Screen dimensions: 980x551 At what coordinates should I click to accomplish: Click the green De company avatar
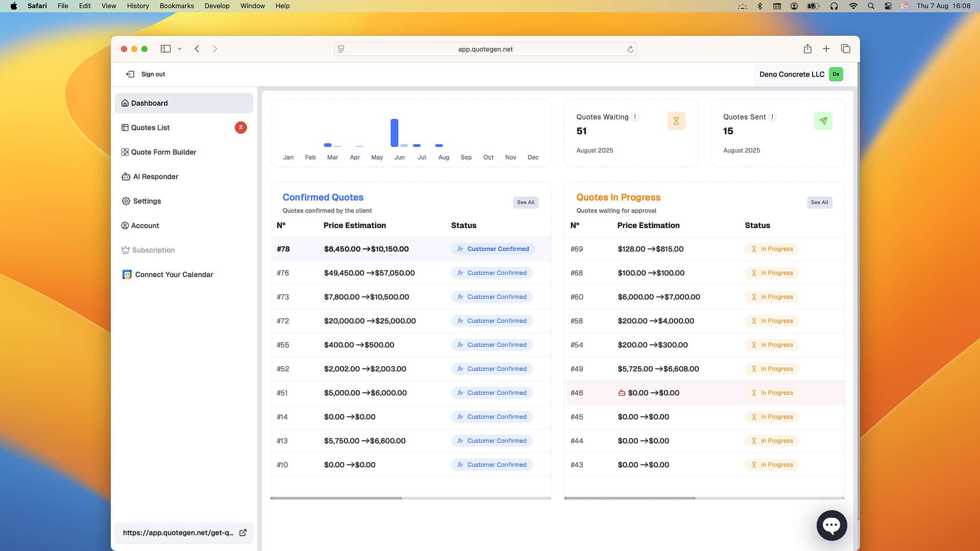[x=836, y=74]
